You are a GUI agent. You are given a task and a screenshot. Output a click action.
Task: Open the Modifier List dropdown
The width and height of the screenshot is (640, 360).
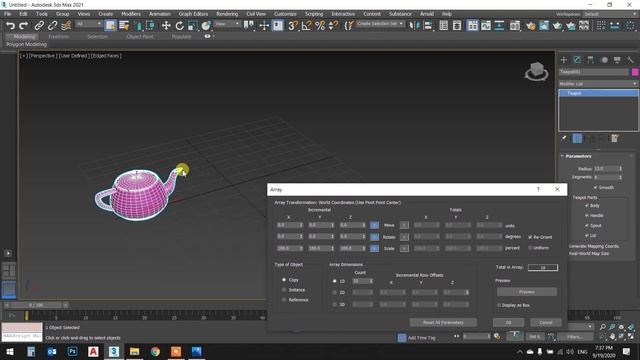coord(598,84)
